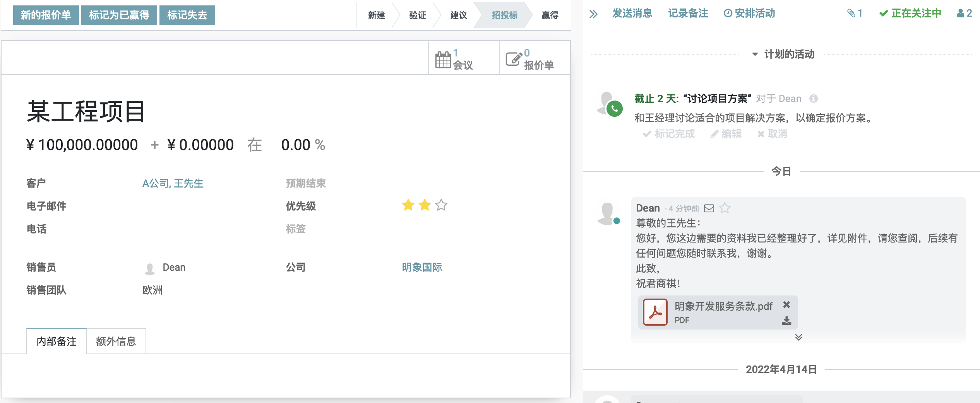
Task: Open the A公司, 王先生 customer link
Action: point(173,183)
